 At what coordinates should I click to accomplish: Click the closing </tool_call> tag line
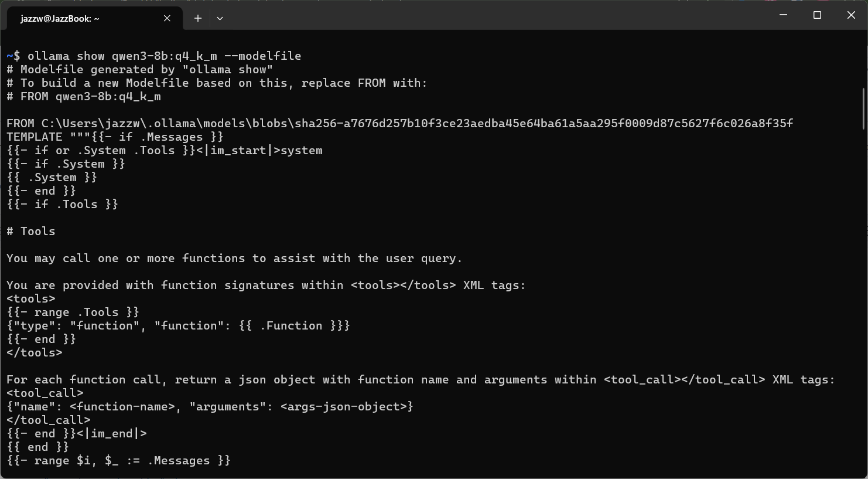[49, 420]
